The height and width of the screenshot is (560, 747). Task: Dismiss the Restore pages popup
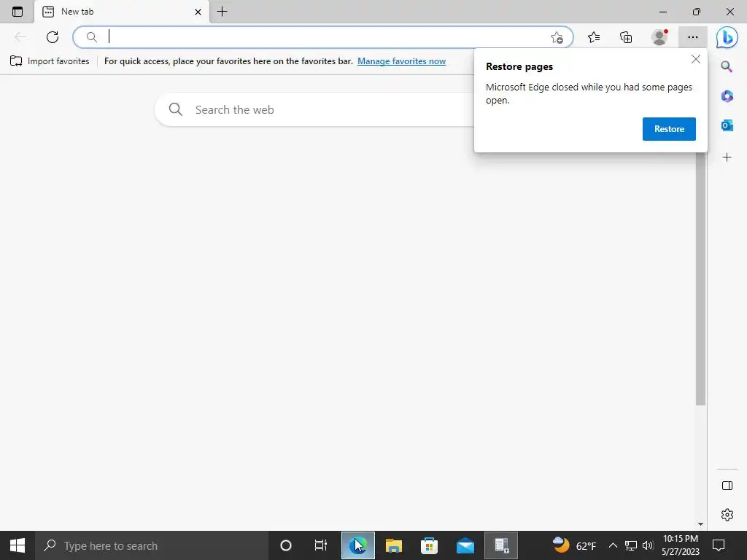pyautogui.click(x=695, y=59)
